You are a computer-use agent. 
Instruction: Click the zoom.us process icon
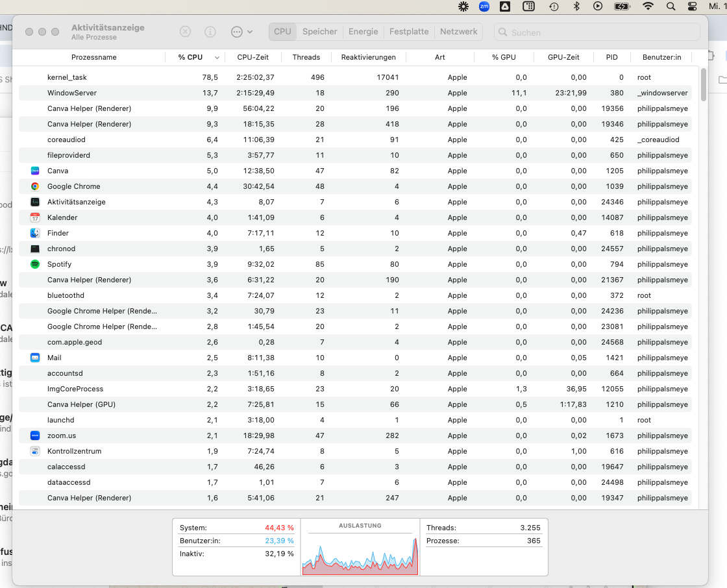(x=35, y=435)
